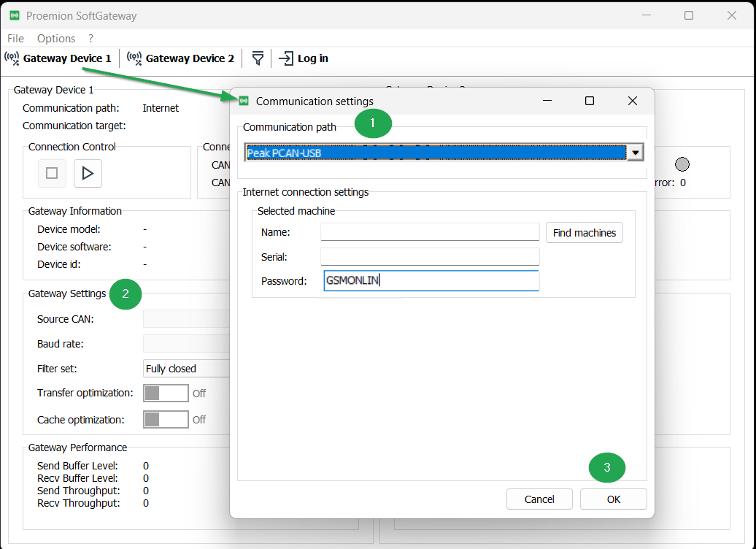The width and height of the screenshot is (756, 549).
Task: Open the filter icon in the toolbar
Action: (x=258, y=58)
